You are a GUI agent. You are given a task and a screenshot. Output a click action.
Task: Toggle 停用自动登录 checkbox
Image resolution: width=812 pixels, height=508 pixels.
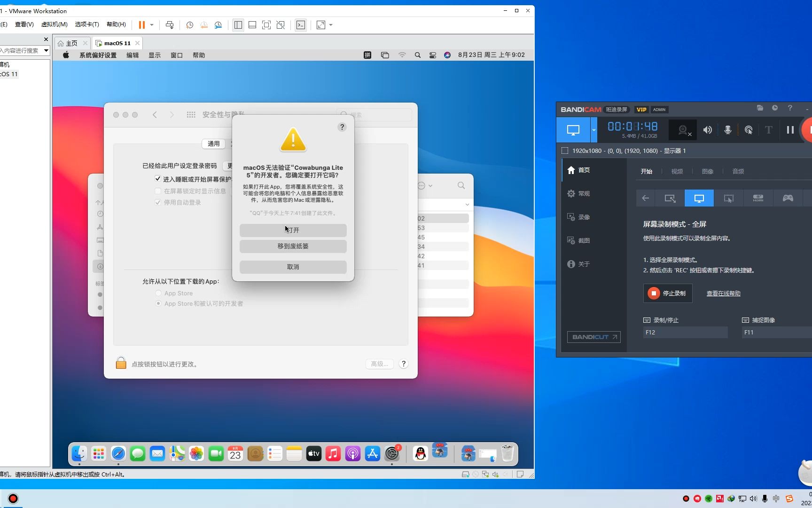[158, 202]
